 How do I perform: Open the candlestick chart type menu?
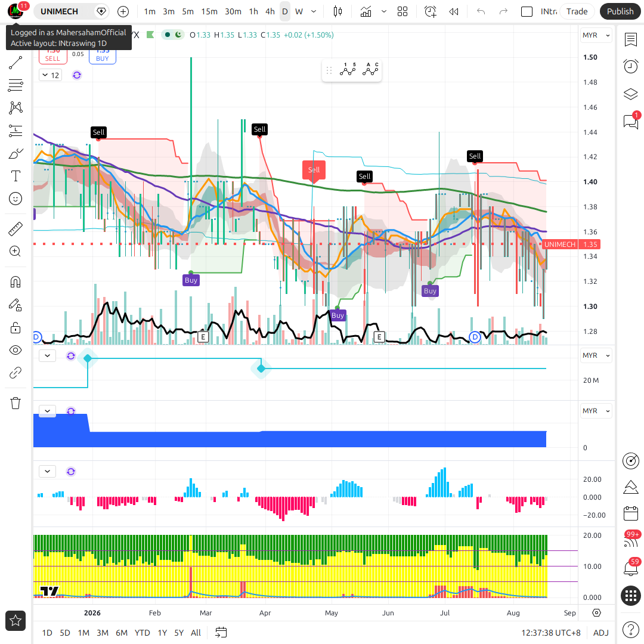point(338,11)
